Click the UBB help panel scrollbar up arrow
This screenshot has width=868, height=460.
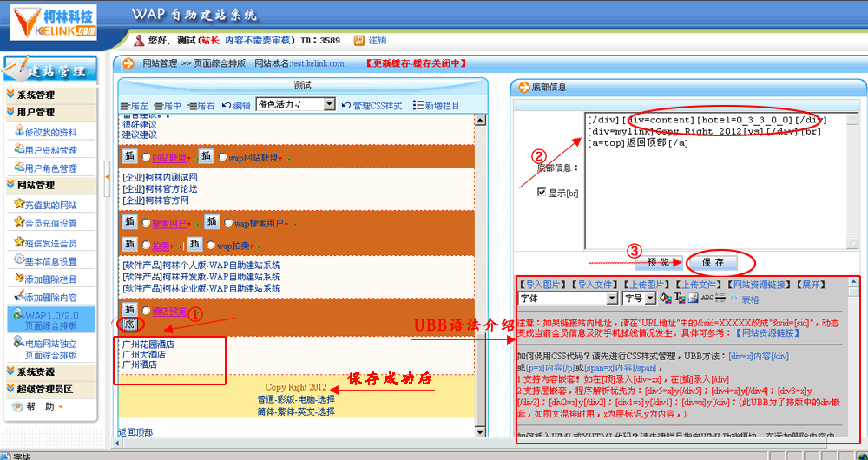coord(853,282)
